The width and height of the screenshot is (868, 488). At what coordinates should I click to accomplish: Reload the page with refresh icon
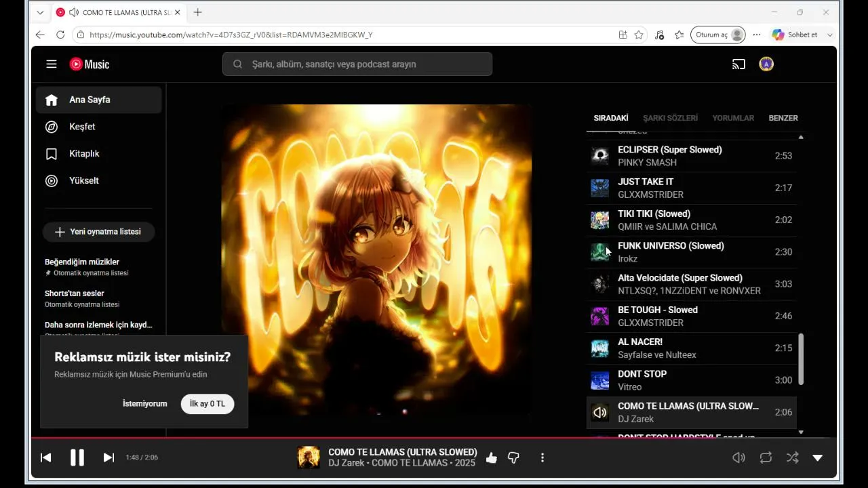(60, 35)
